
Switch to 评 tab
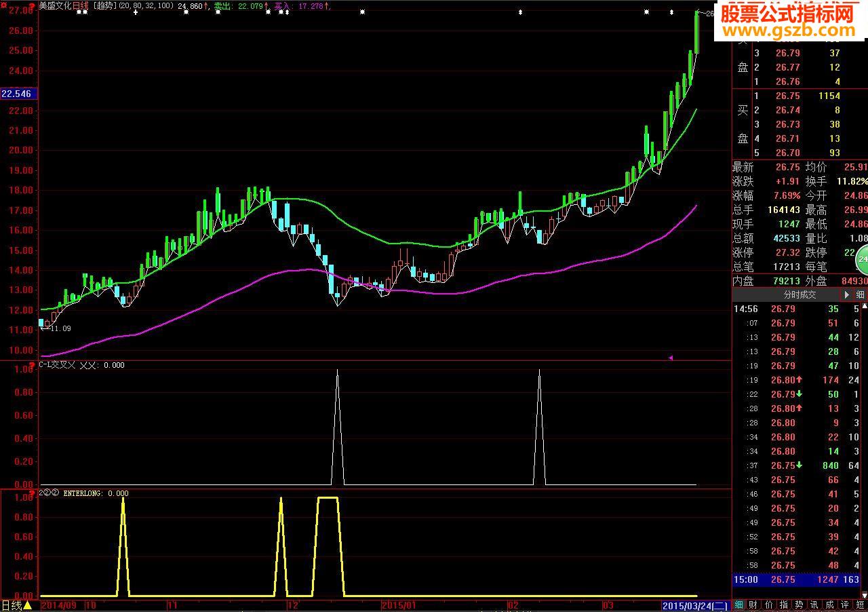click(x=844, y=605)
